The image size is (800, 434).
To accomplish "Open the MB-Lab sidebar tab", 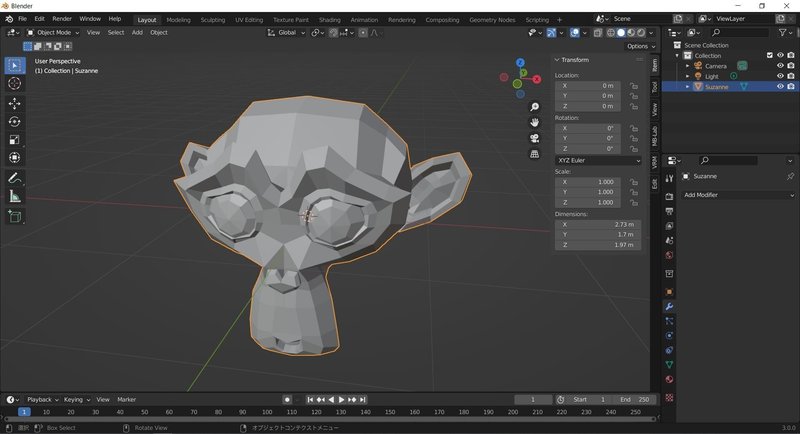I will point(655,136).
